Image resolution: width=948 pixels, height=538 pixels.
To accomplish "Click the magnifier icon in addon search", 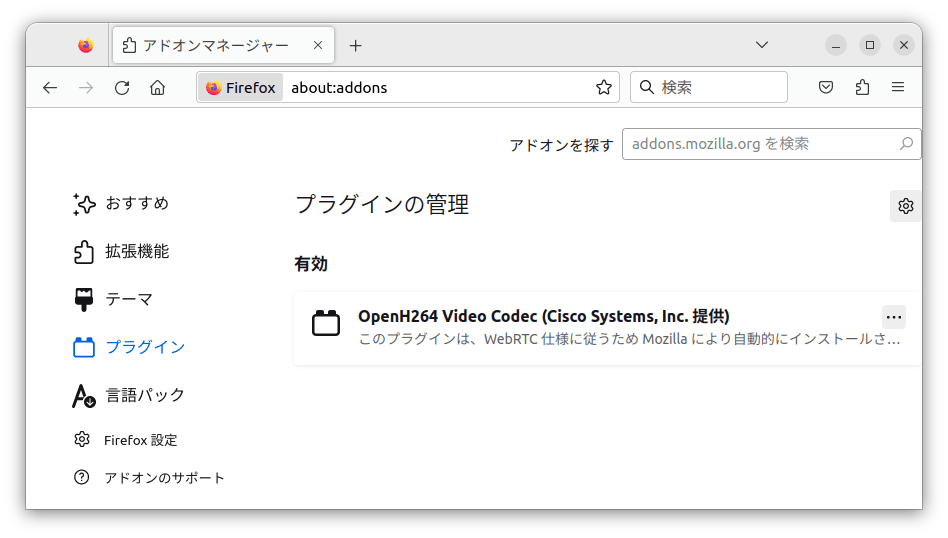I will click(x=906, y=144).
